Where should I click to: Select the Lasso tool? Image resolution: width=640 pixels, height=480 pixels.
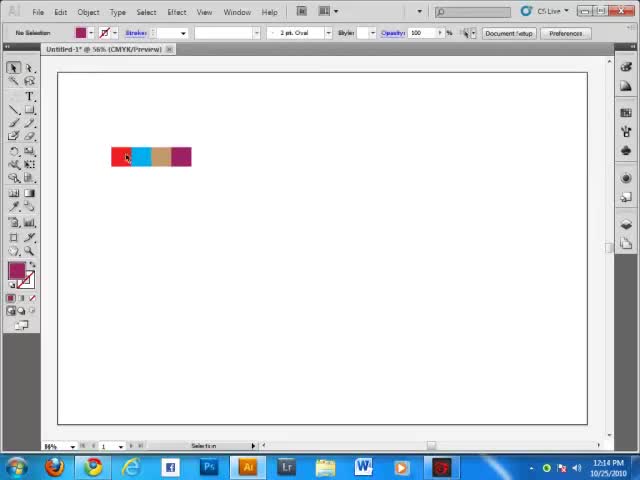point(29,81)
